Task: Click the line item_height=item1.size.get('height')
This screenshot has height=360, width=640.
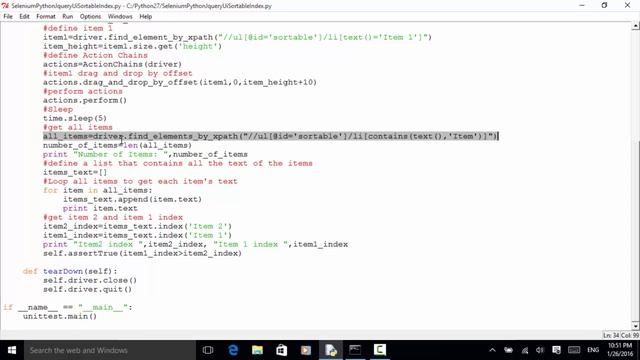Action: coord(132,46)
